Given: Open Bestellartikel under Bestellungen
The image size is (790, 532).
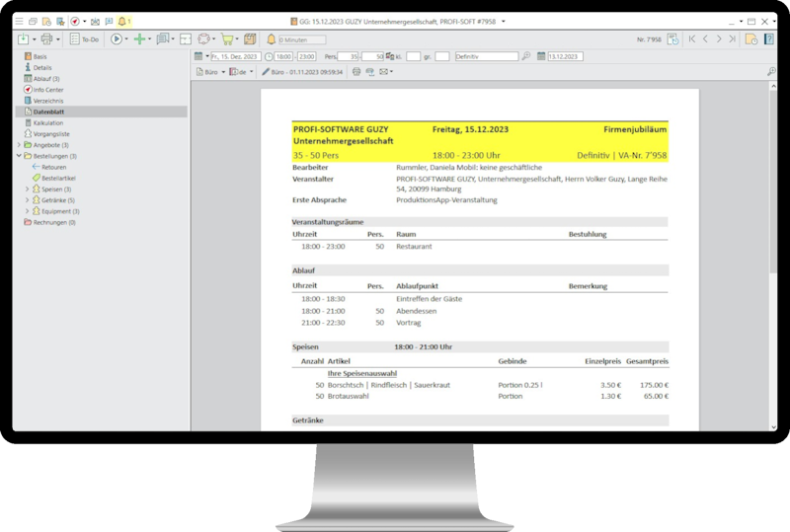Looking at the screenshot, I should [54, 179].
